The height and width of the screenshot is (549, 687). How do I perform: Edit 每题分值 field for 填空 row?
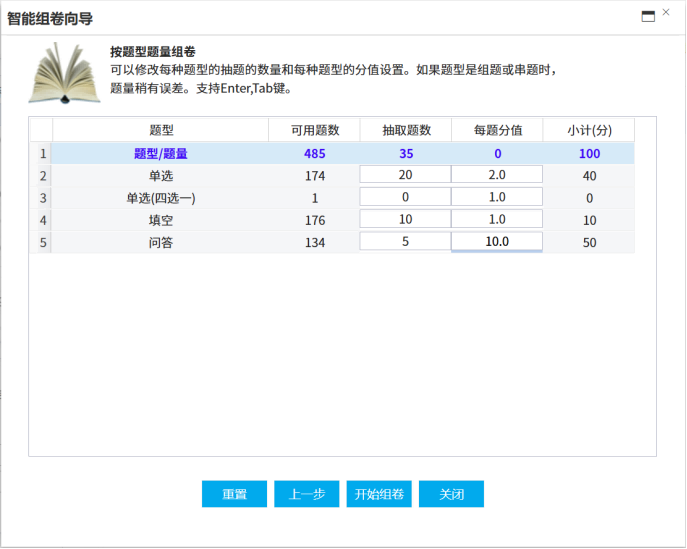pyautogui.click(x=497, y=219)
